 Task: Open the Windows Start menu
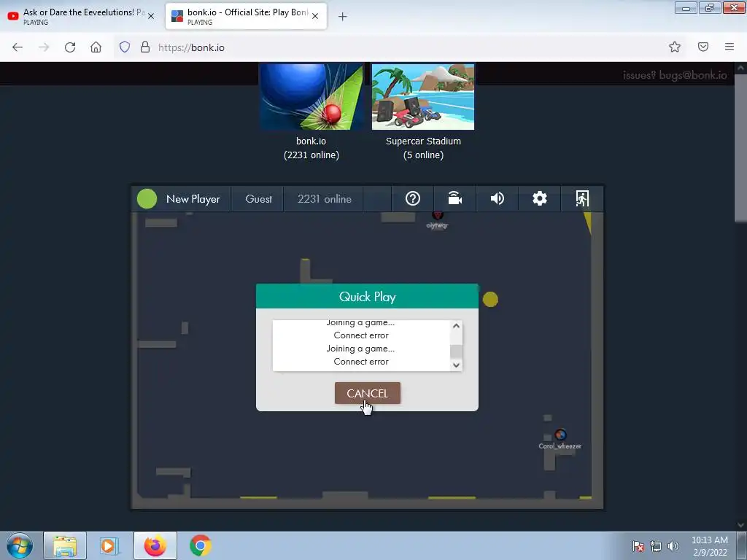20,545
